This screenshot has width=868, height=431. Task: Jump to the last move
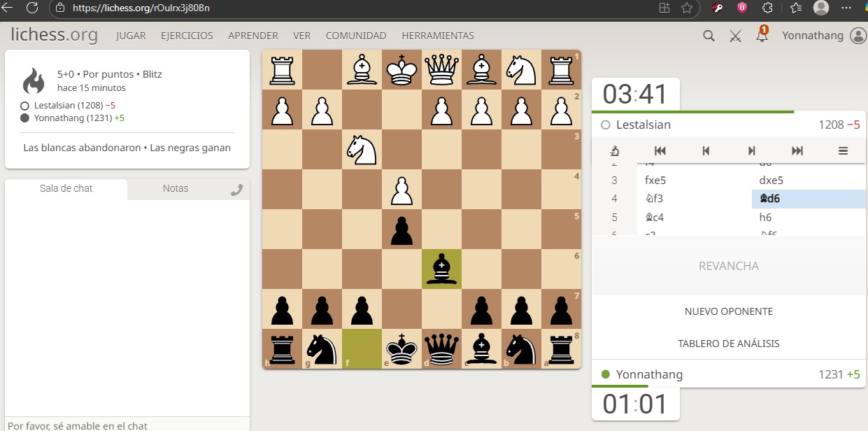tap(797, 150)
